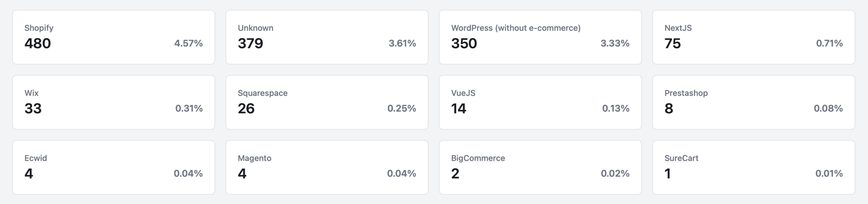Click the VueJS stat card
Viewport: 868px width, 204px height.
[x=540, y=102]
